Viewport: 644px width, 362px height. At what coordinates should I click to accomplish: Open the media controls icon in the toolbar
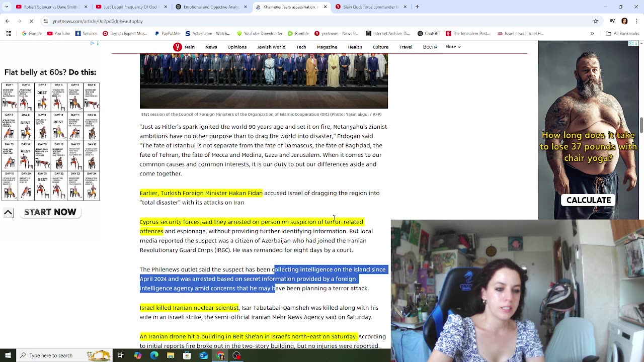coord(612,21)
